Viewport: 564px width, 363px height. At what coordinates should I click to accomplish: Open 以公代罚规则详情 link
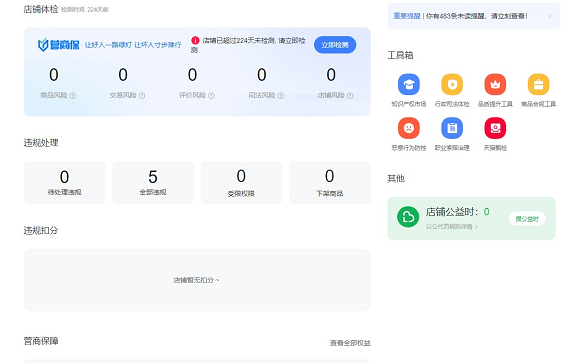pos(451,227)
